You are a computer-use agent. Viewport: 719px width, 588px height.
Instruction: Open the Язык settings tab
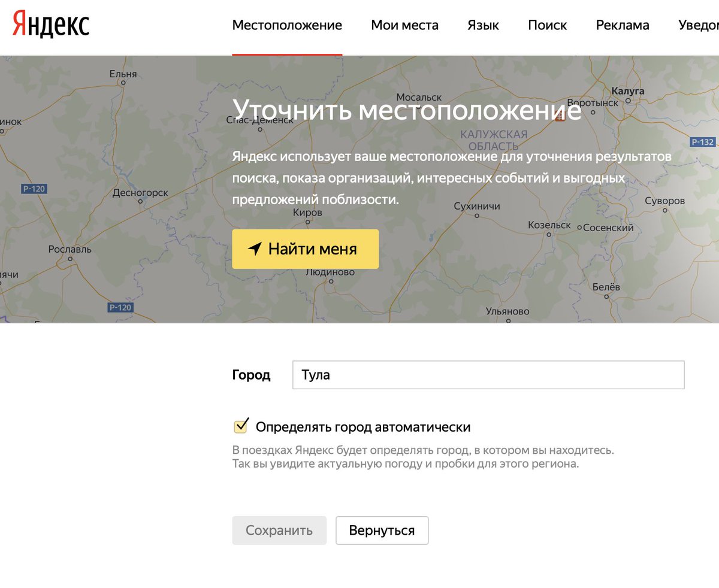[483, 25]
